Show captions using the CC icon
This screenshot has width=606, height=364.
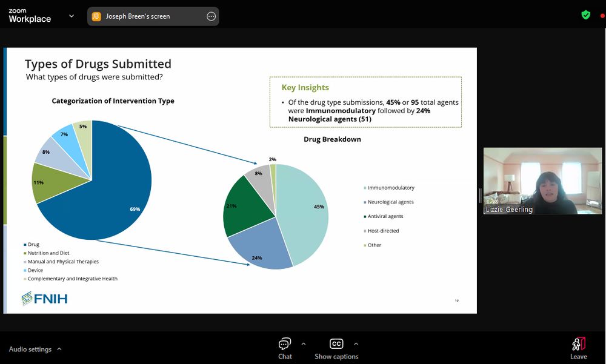point(336,343)
